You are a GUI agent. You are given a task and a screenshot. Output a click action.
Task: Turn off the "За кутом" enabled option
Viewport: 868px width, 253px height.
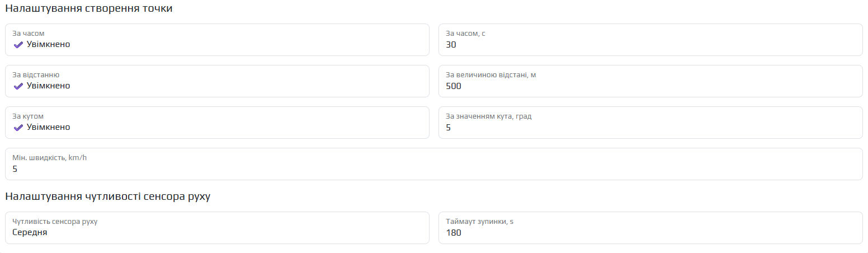coord(48,127)
